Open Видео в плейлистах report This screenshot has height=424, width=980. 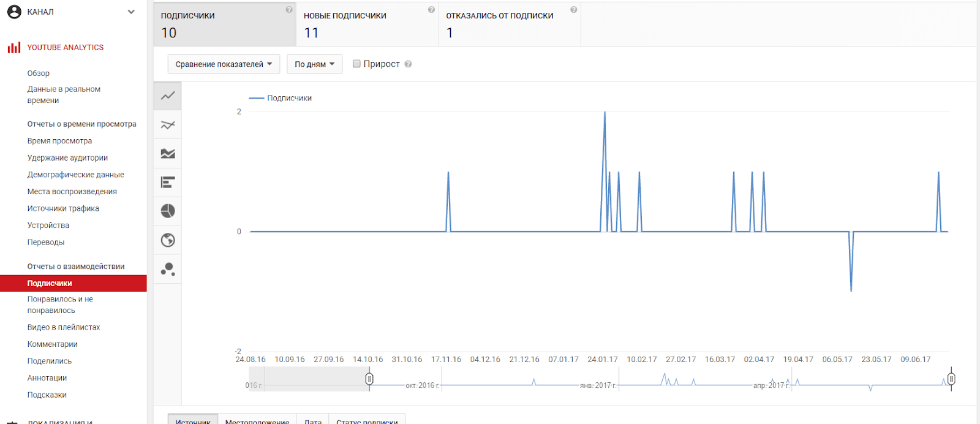64,327
